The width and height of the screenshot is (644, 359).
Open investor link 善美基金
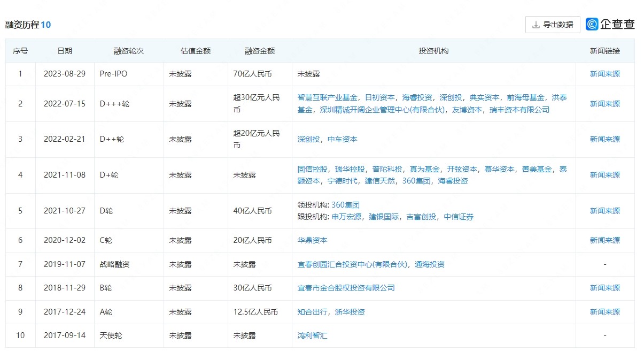(537, 169)
